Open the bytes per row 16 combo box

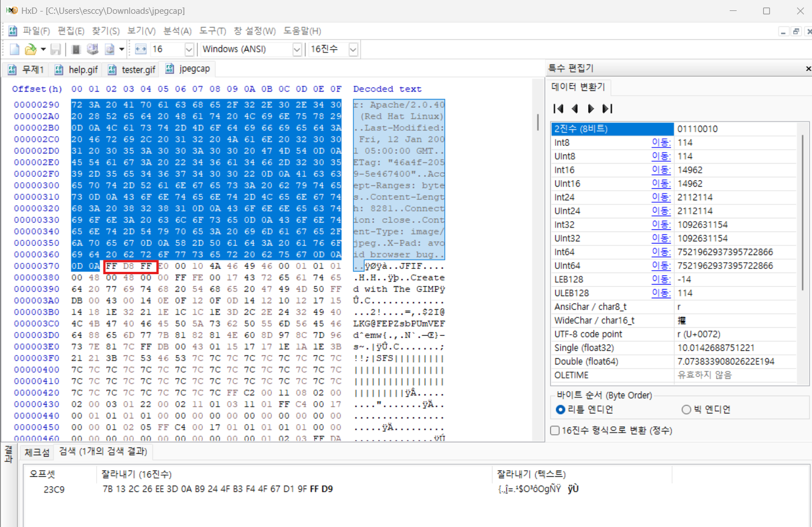click(172, 50)
